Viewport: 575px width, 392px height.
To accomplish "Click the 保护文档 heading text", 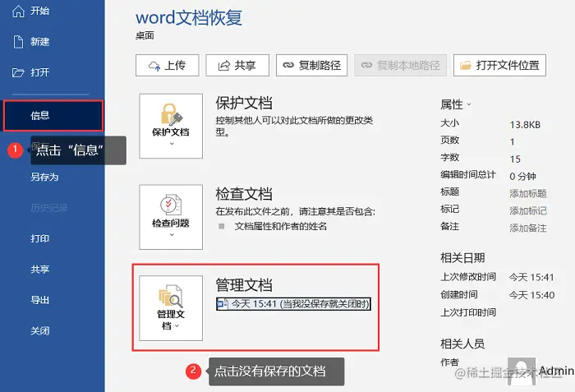I will point(244,103).
